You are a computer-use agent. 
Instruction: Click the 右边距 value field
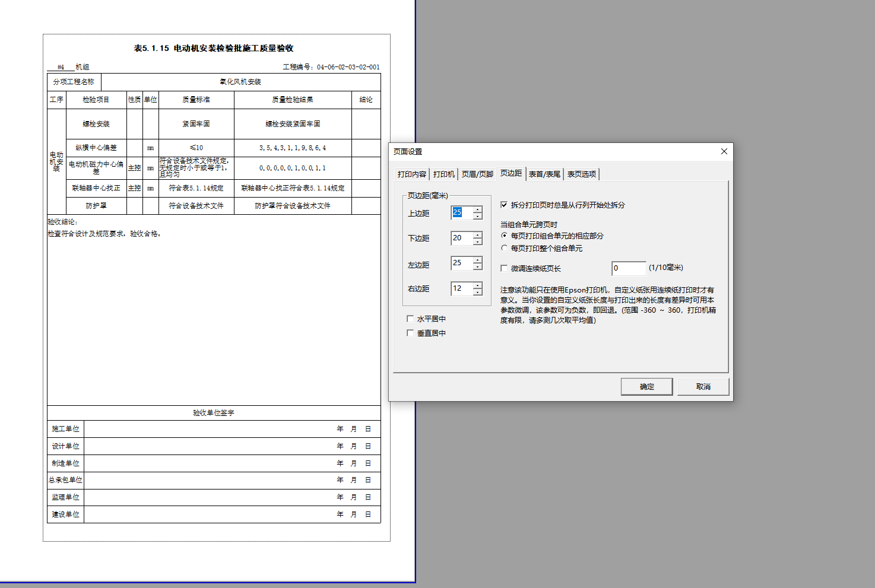[x=462, y=288]
